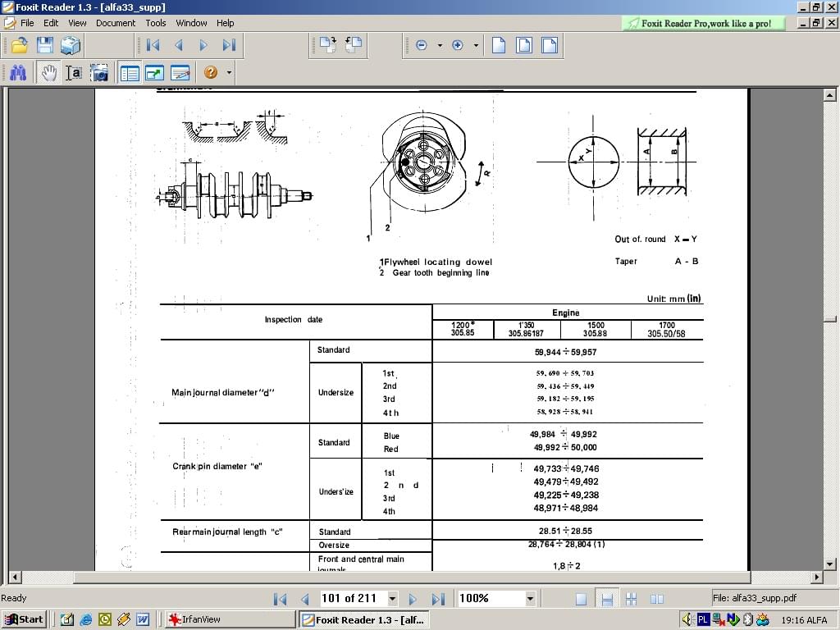The image size is (840, 630).
Task: Expand the page number dropdown
Action: point(393,598)
